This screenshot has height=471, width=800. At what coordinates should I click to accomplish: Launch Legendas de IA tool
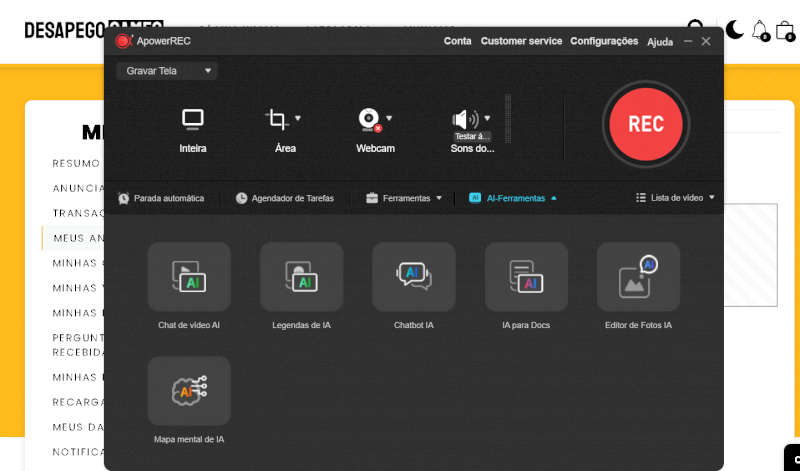(x=302, y=277)
